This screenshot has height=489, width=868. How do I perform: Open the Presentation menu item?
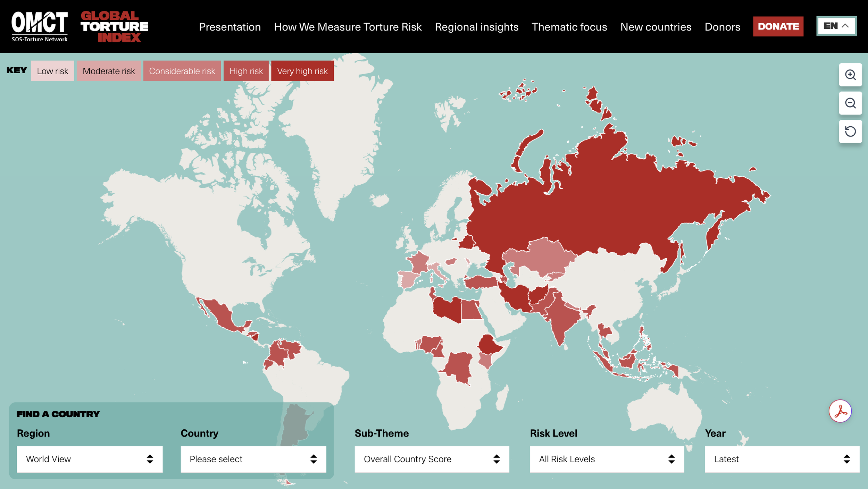(230, 27)
